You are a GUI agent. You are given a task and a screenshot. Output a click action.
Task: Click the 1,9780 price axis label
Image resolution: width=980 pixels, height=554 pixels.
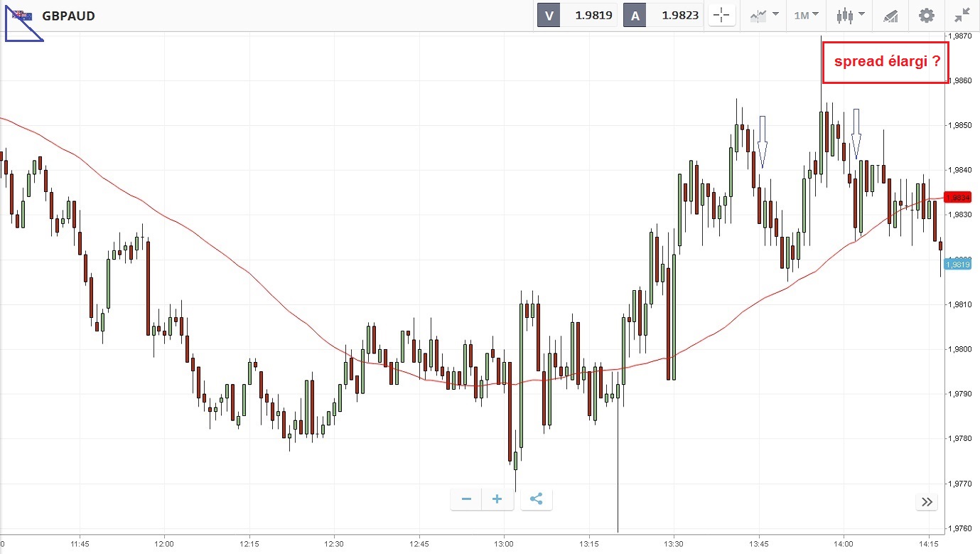tap(959, 440)
